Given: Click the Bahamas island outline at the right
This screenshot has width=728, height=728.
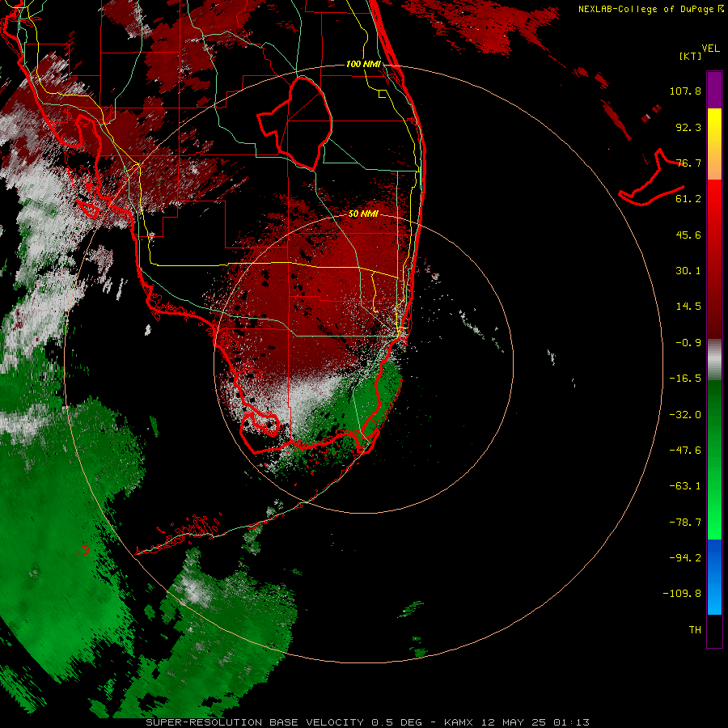Looking at the screenshot, I should click(651, 179).
